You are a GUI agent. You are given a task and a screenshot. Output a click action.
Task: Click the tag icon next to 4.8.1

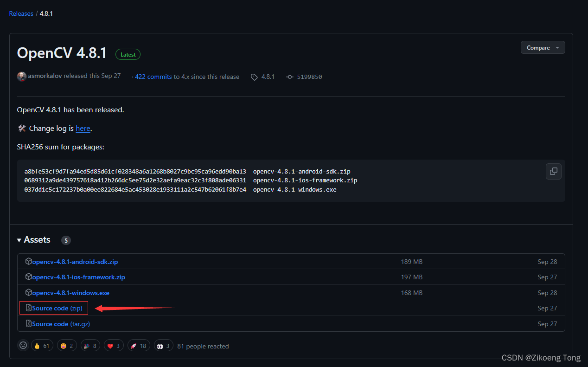(254, 77)
